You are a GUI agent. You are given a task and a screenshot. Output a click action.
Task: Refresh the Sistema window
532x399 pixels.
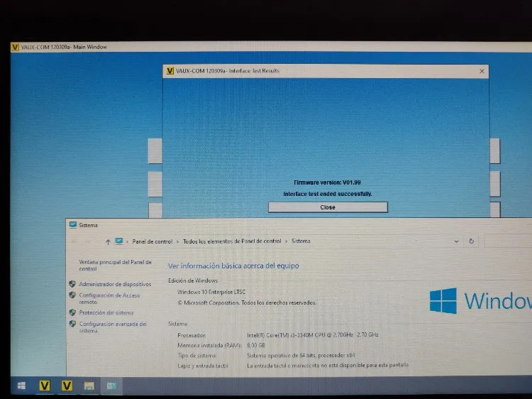pos(471,241)
